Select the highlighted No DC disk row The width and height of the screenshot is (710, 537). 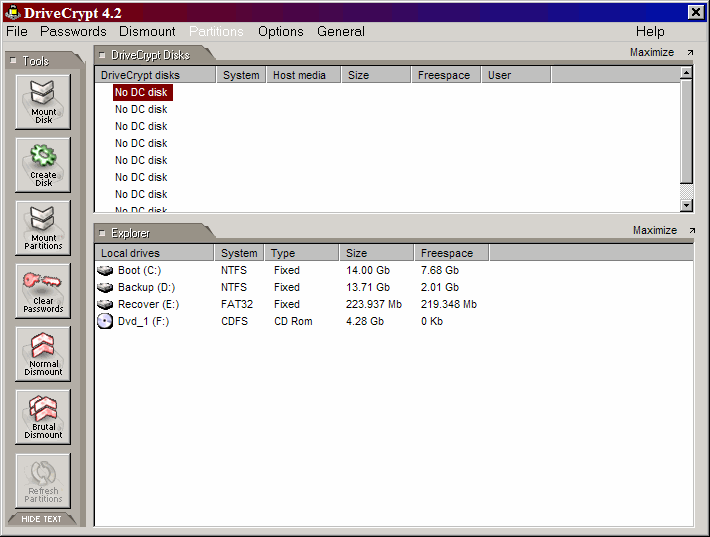tap(143, 92)
